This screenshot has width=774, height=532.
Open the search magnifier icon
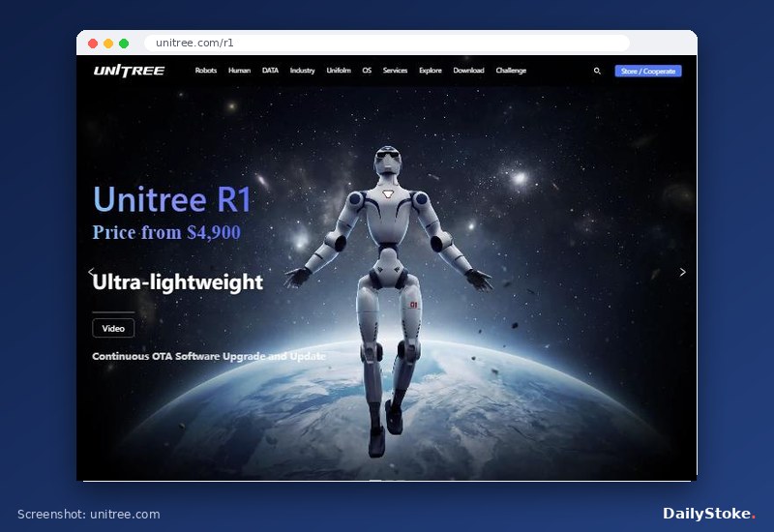pos(597,71)
